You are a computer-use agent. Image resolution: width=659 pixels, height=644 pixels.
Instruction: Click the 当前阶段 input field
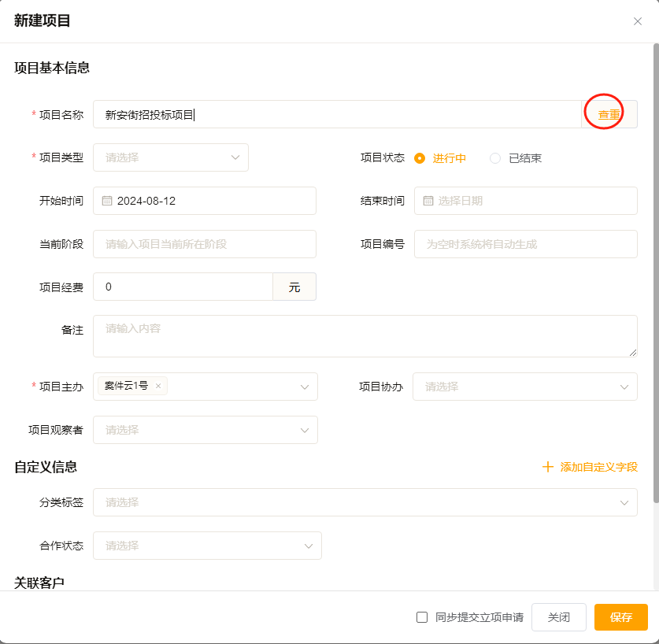click(x=205, y=244)
